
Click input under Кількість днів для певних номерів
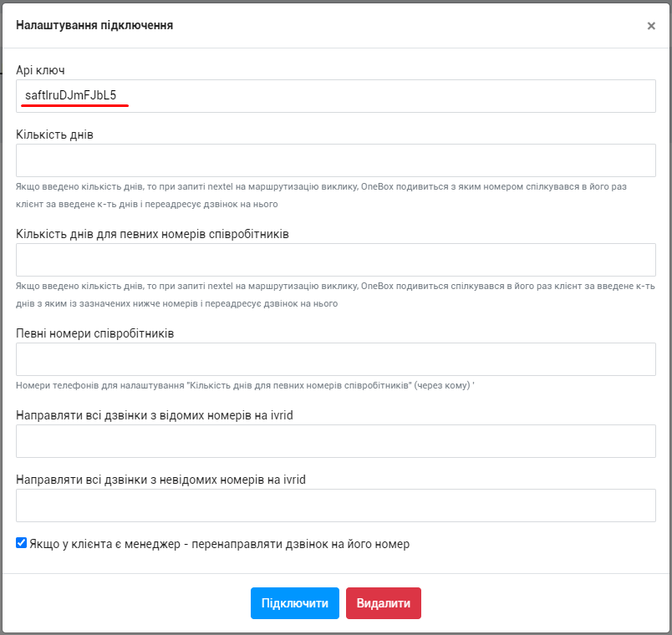click(x=334, y=260)
